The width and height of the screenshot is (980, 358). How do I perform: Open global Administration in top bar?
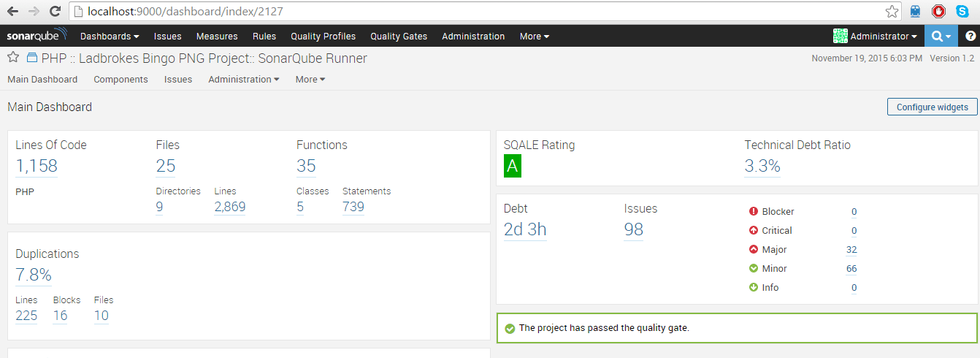pos(473,36)
